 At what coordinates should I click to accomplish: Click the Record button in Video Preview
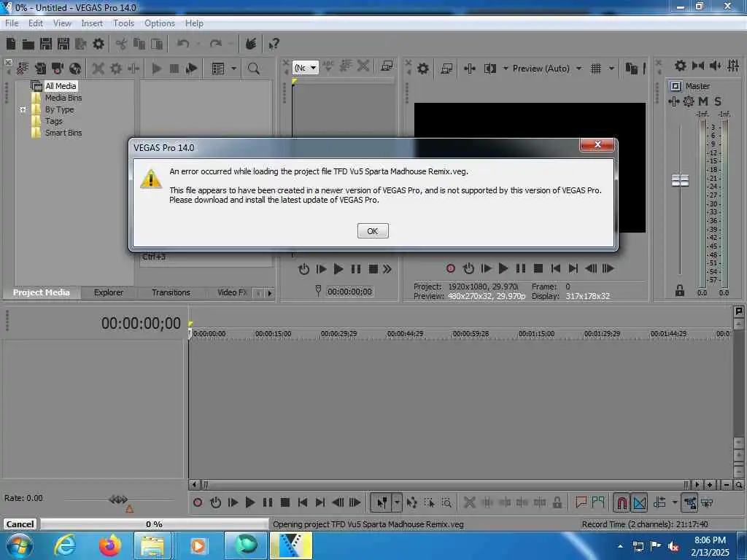(x=451, y=268)
